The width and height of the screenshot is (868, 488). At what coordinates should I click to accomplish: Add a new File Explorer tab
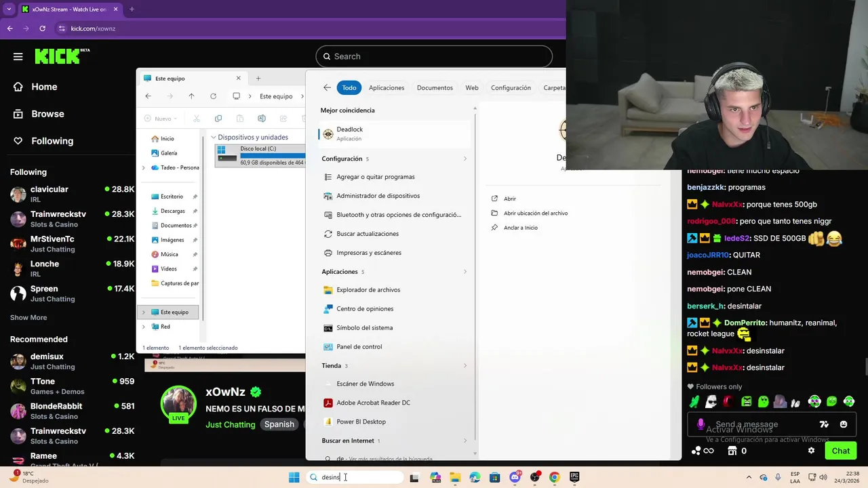click(258, 79)
